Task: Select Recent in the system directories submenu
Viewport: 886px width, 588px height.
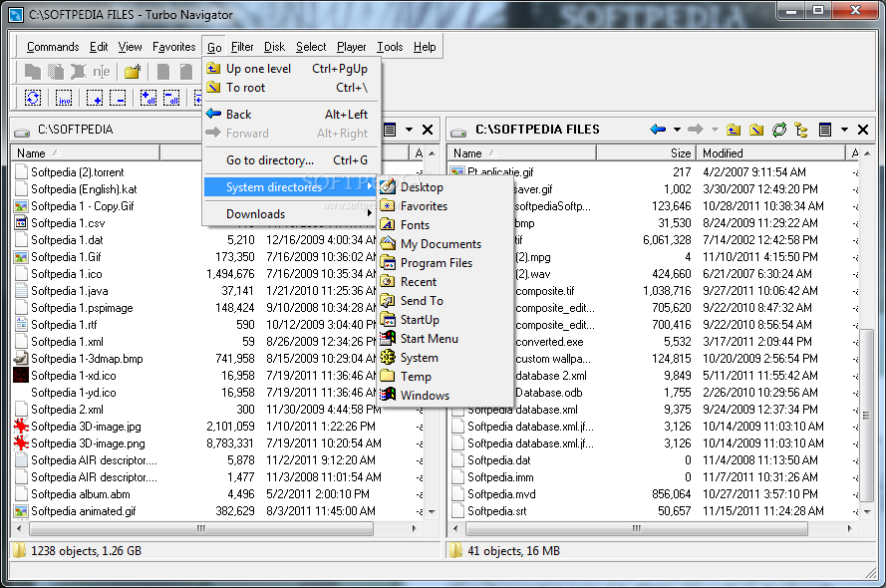Action: tap(445, 282)
